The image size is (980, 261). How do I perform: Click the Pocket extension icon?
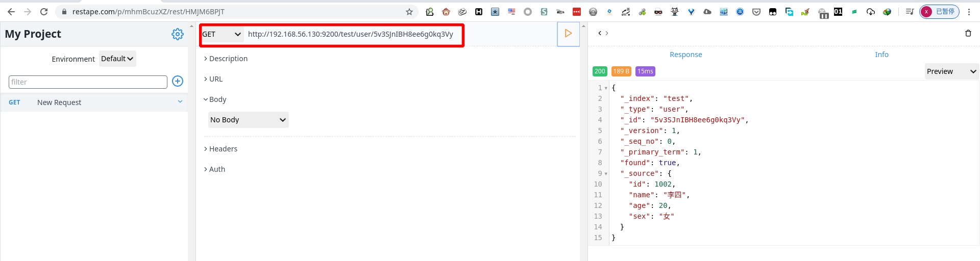pyautogui.click(x=756, y=12)
